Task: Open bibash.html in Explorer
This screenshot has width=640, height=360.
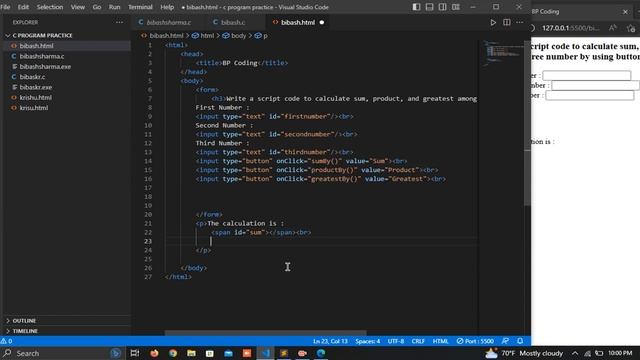Action: [36, 46]
